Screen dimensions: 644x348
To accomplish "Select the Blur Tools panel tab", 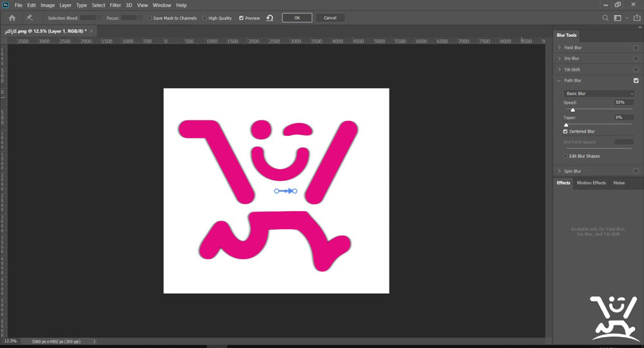I will click(x=566, y=35).
